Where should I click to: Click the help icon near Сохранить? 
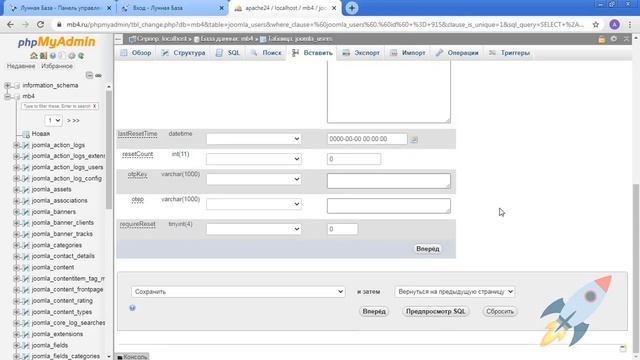point(132,308)
